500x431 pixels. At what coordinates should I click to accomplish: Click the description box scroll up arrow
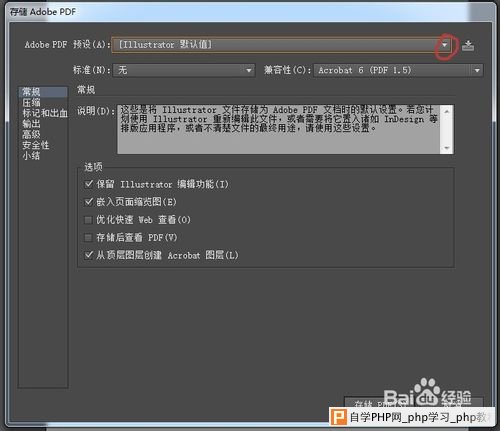click(447, 111)
